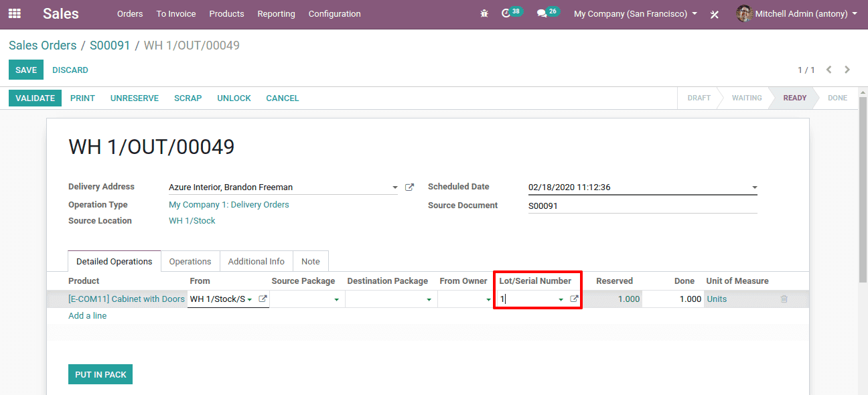Screen dimensions: 868x395
Task: Click the Unlock button
Action: click(x=234, y=98)
